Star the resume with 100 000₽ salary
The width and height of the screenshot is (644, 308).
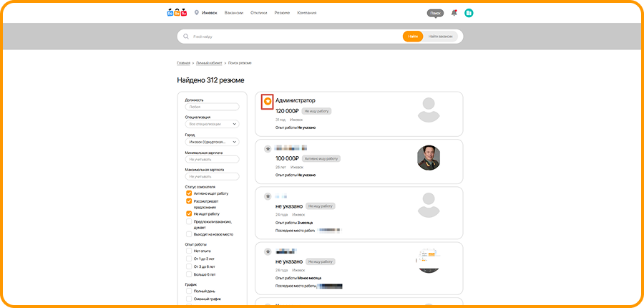click(268, 149)
